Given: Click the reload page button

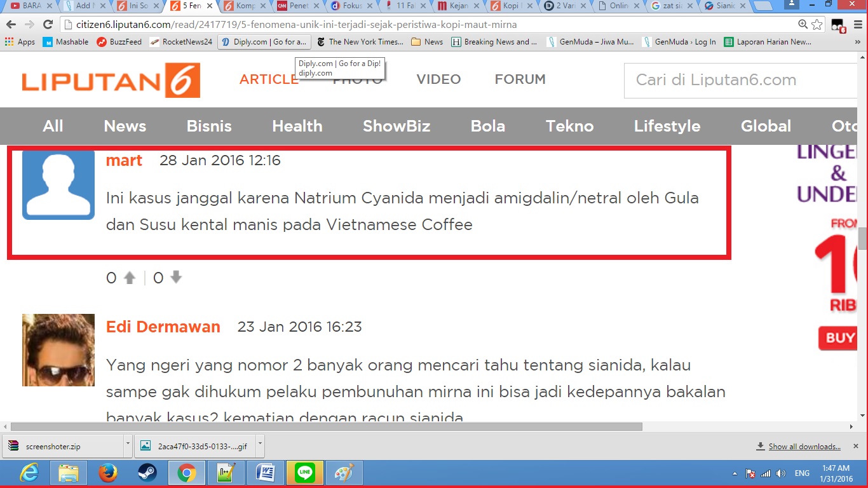Looking at the screenshot, I should tap(48, 25).
